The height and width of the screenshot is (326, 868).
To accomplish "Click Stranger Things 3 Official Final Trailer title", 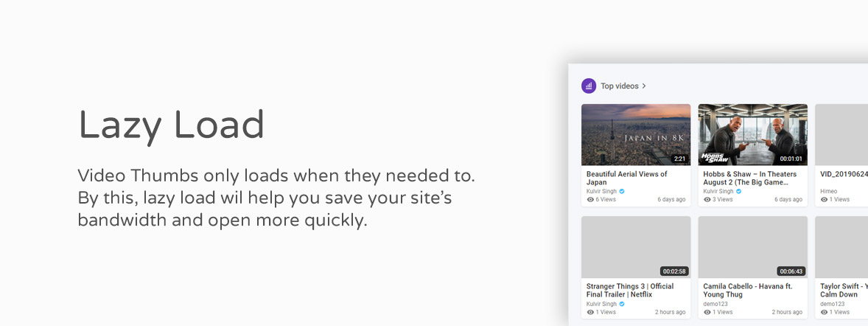I will pos(630,291).
